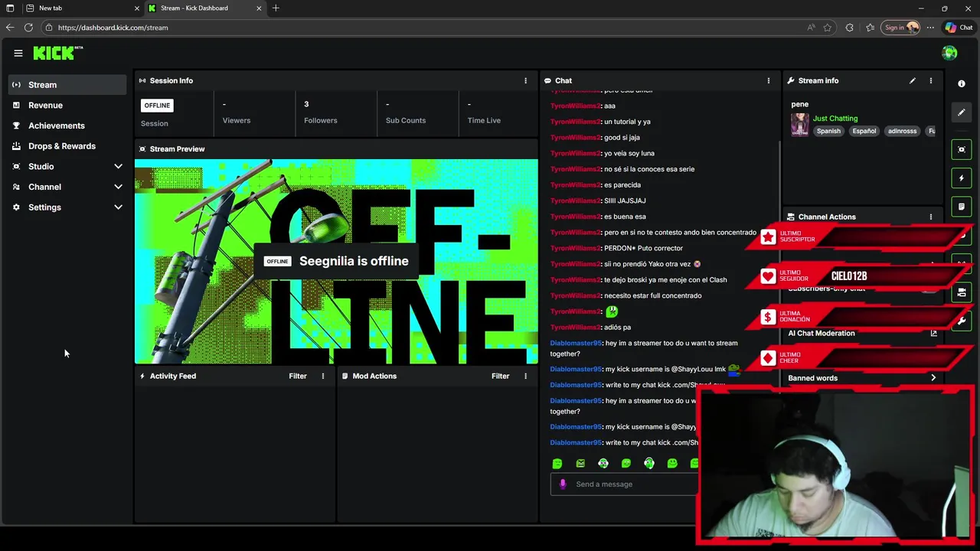
Task: Open Drops & Rewards in the sidebar
Action: click(67, 146)
